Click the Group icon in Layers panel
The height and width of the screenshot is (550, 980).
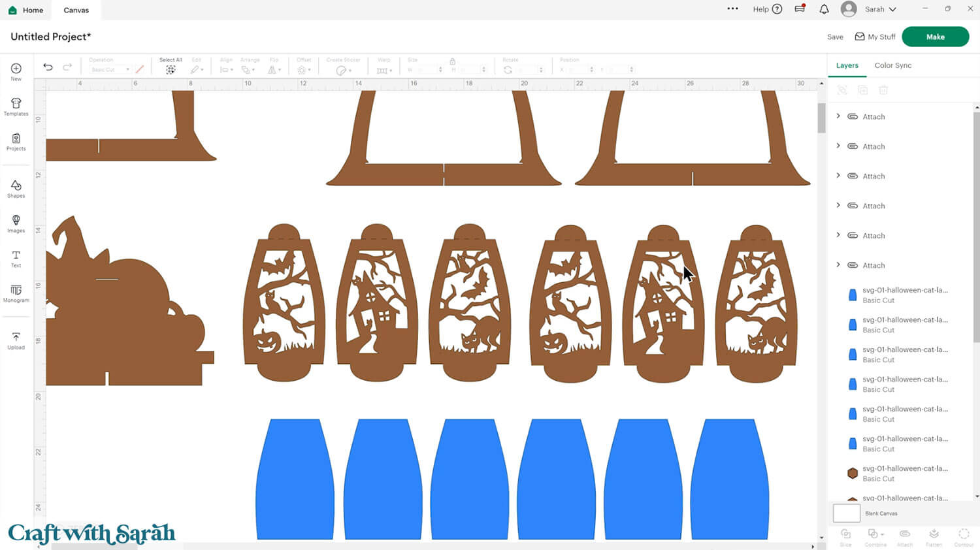click(x=842, y=90)
